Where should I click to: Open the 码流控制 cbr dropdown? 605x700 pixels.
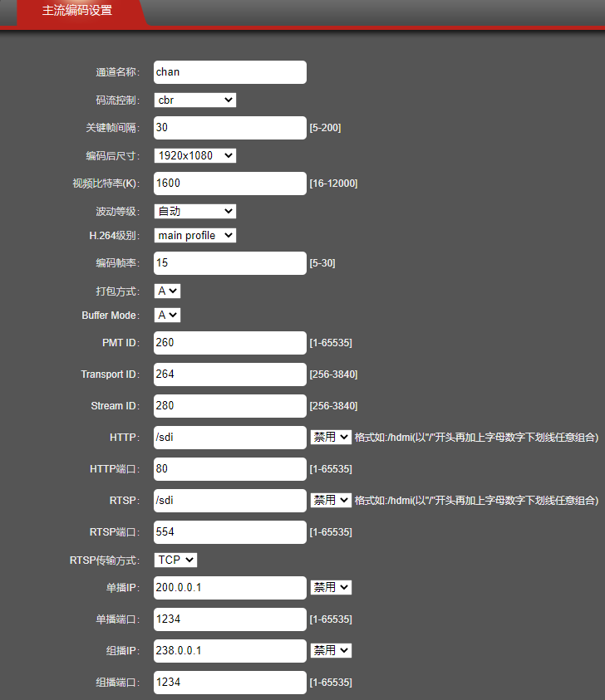195,100
